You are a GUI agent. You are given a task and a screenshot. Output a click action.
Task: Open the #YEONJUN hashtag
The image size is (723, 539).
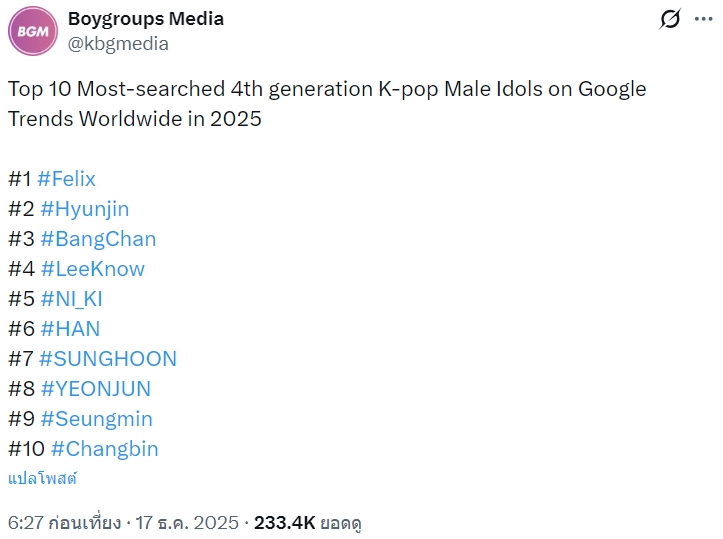96,389
